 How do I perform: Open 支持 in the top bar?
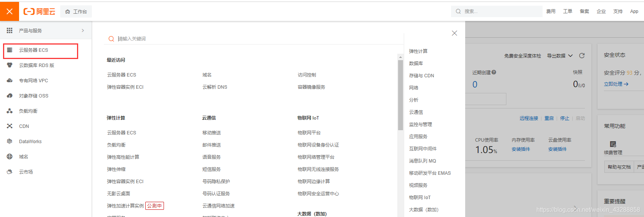(618, 11)
